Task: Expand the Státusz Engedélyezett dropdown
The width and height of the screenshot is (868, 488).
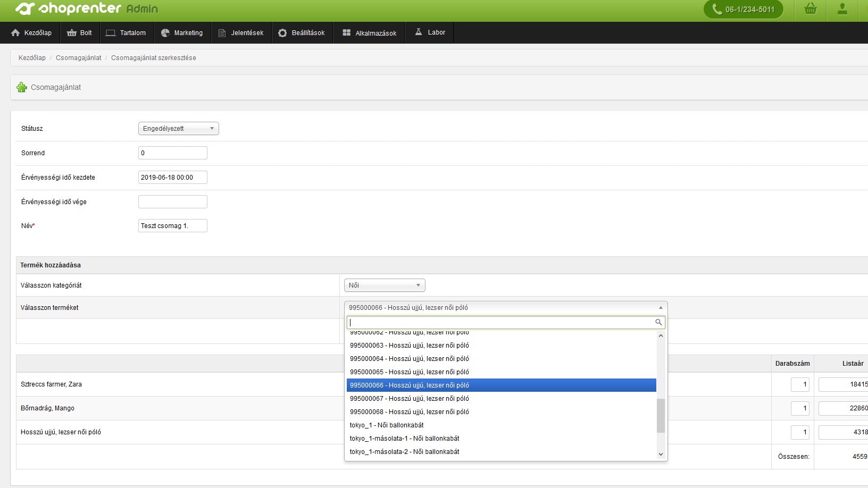Action: (179, 129)
